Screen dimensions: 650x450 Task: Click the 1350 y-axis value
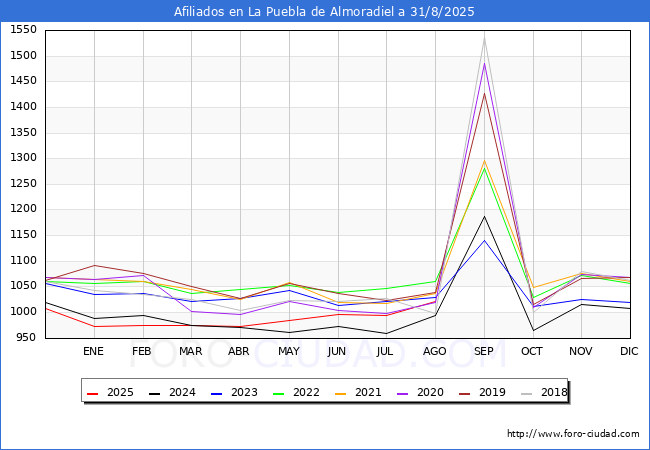click(x=24, y=133)
